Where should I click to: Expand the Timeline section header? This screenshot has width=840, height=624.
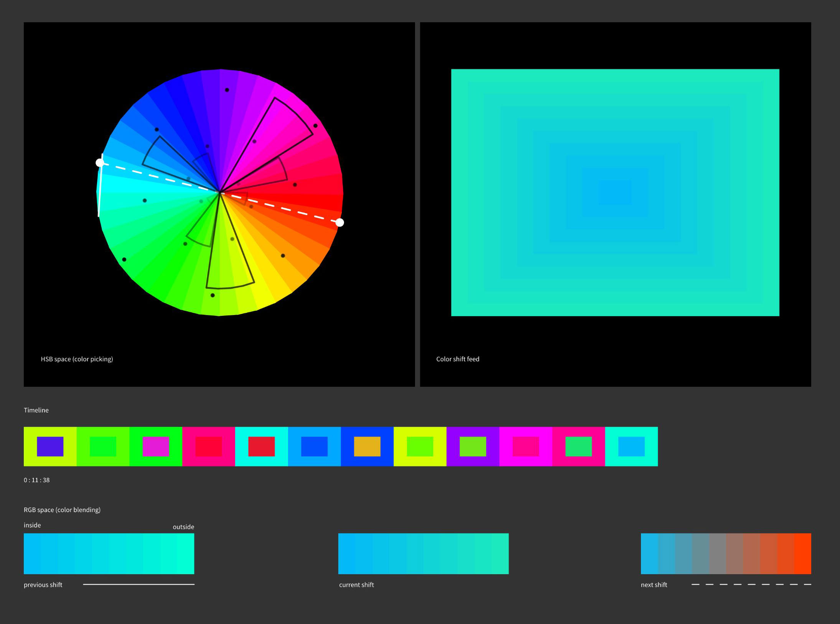tap(36, 410)
